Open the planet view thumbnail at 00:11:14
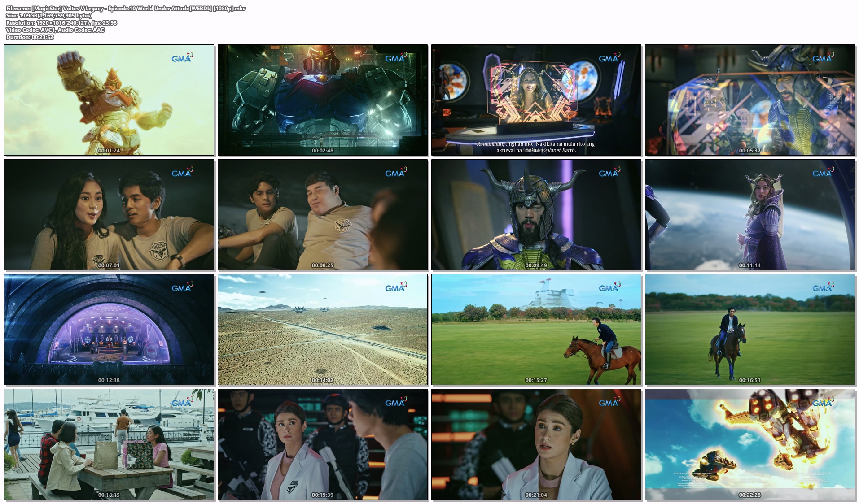 pos(750,215)
